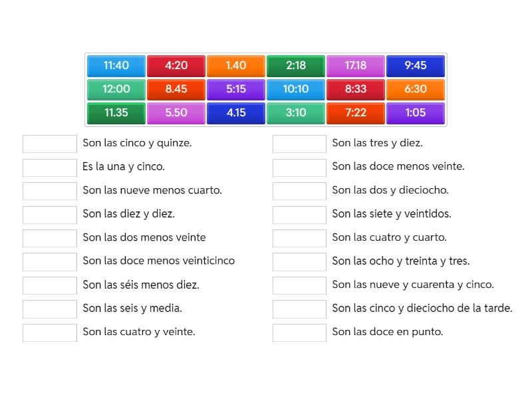Image resolution: width=532 pixels, height=399 pixels.
Task: Click the answer slot beside "Es la una y cinco."
Action: pyautogui.click(x=49, y=168)
